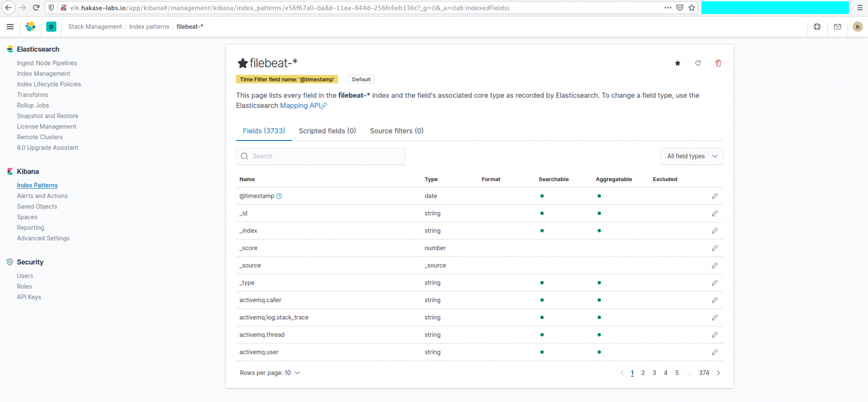
Task: Edit the _id field
Action: pos(715,213)
